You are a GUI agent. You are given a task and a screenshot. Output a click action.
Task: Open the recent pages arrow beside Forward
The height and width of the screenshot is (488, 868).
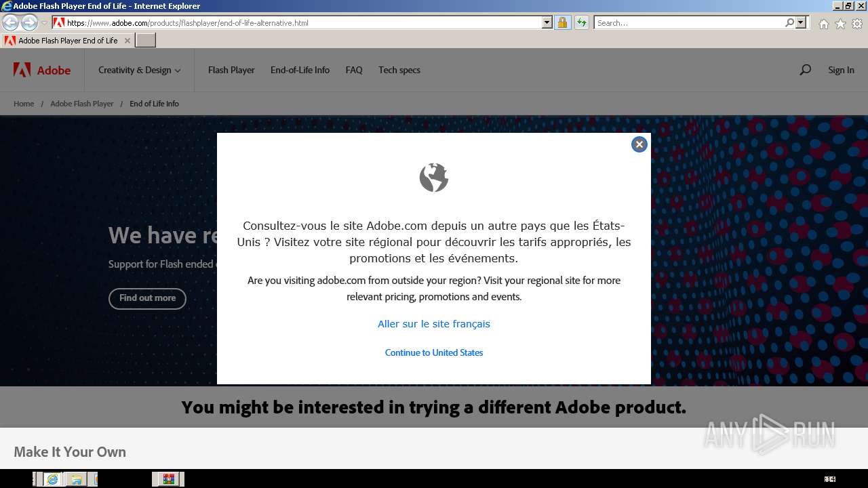44,23
